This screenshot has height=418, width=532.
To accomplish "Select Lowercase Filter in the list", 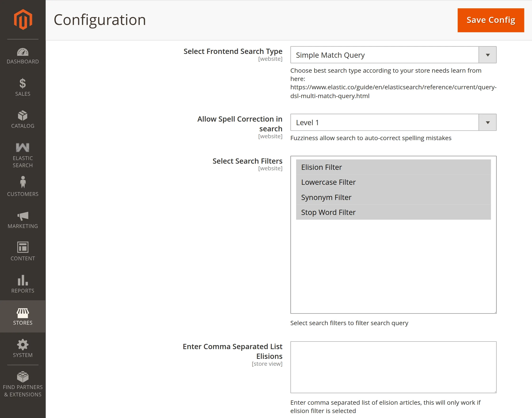I will [x=393, y=182].
